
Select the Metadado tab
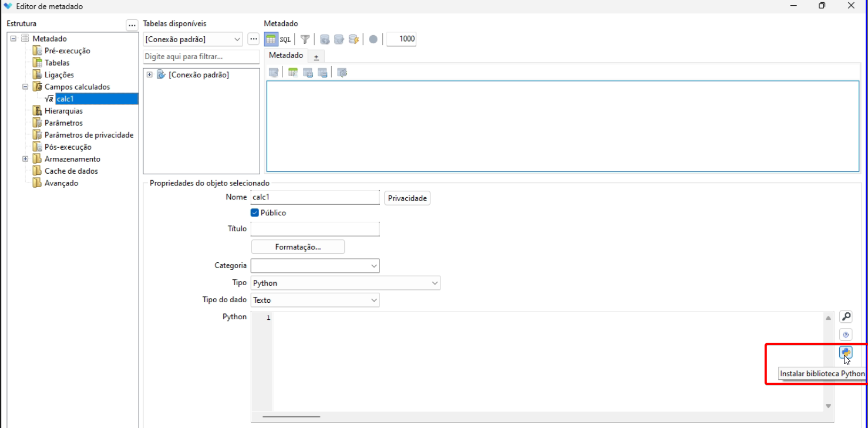286,55
